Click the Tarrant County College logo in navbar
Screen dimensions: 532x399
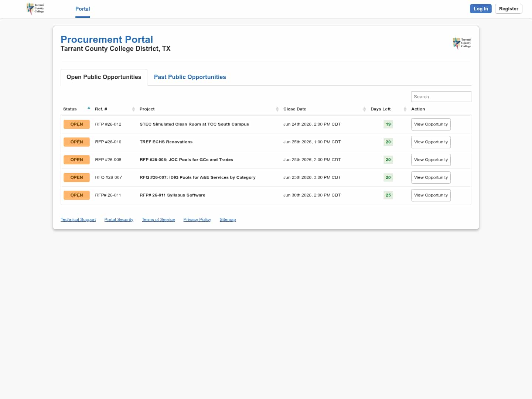pyautogui.click(x=35, y=8)
